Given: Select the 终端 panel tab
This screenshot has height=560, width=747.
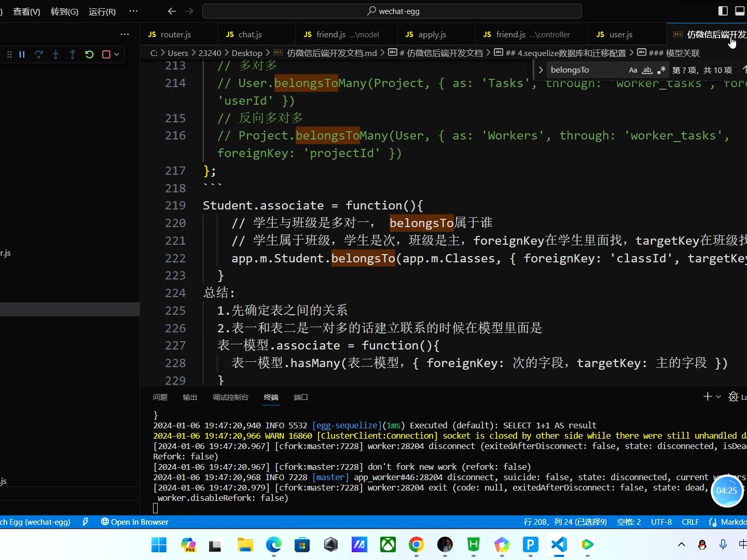Looking at the screenshot, I should [x=271, y=397].
